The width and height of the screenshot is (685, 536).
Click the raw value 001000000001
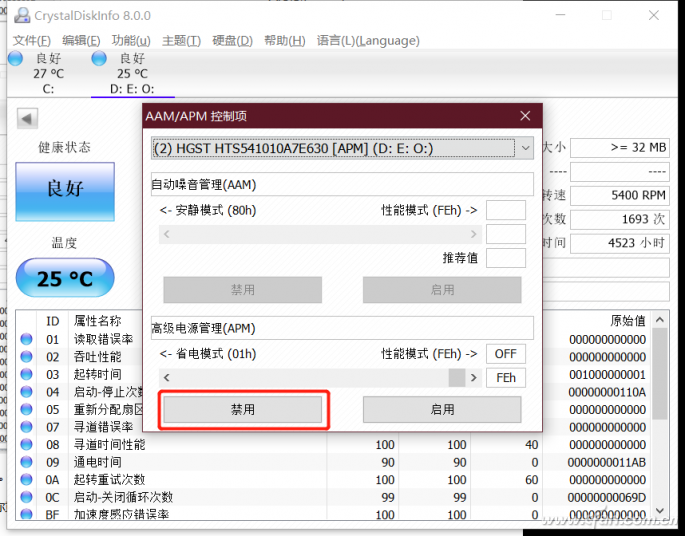point(607,375)
